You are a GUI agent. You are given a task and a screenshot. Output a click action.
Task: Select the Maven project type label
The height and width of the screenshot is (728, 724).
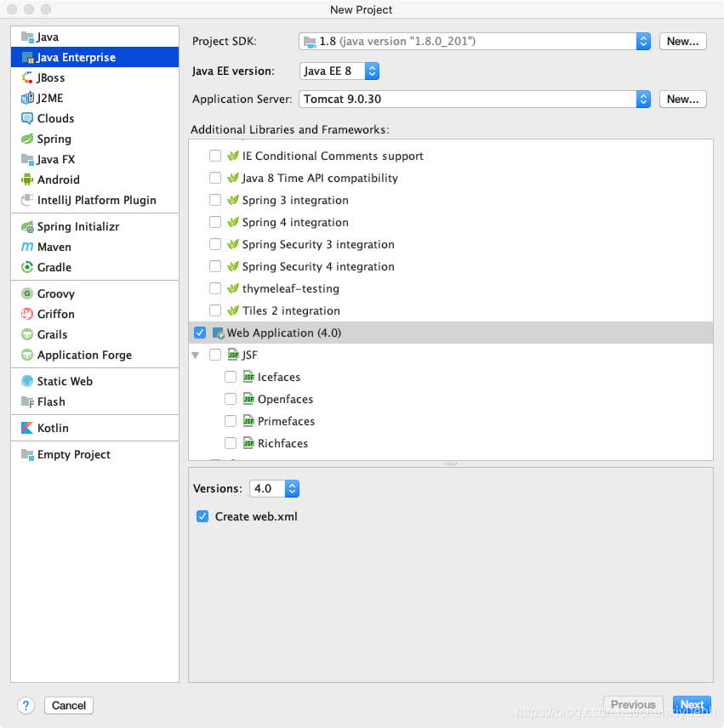pos(54,247)
